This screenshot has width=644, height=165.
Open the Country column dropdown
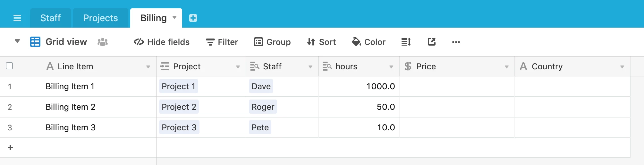(x=622, y=67)
